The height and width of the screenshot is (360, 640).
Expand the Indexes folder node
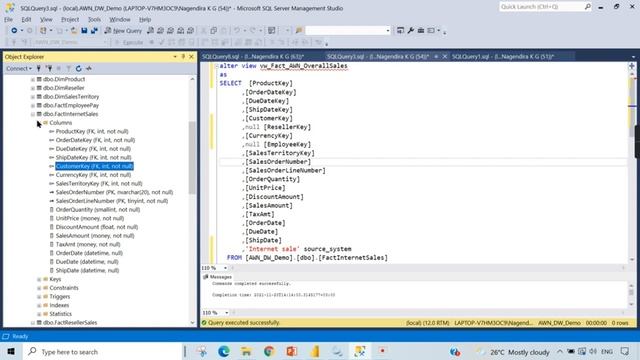[39, 305]
